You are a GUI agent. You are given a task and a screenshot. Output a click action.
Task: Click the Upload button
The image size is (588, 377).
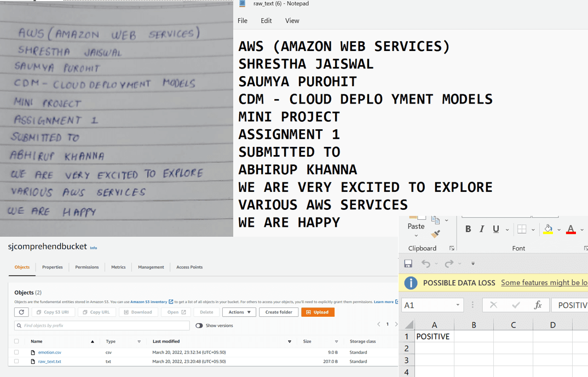pyautogui.click(x=317, y=312)
